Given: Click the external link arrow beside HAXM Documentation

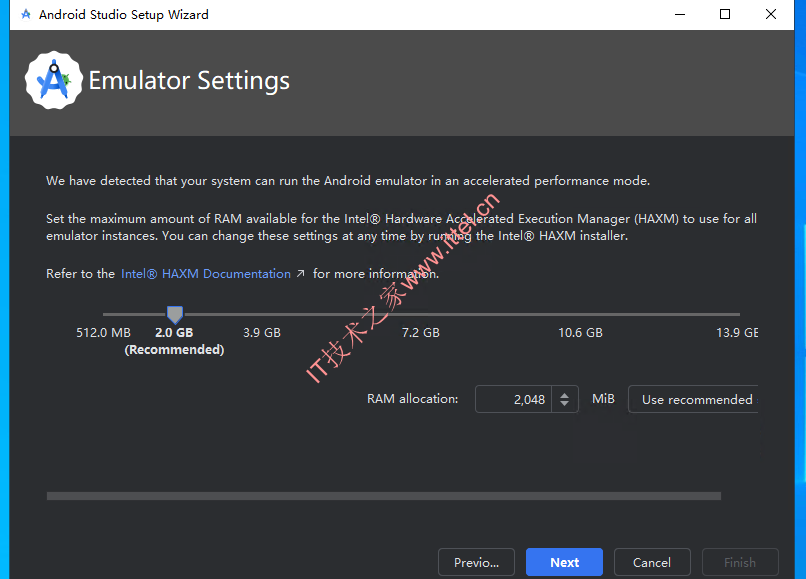Looking at the screenshot, I should (301, 274).
